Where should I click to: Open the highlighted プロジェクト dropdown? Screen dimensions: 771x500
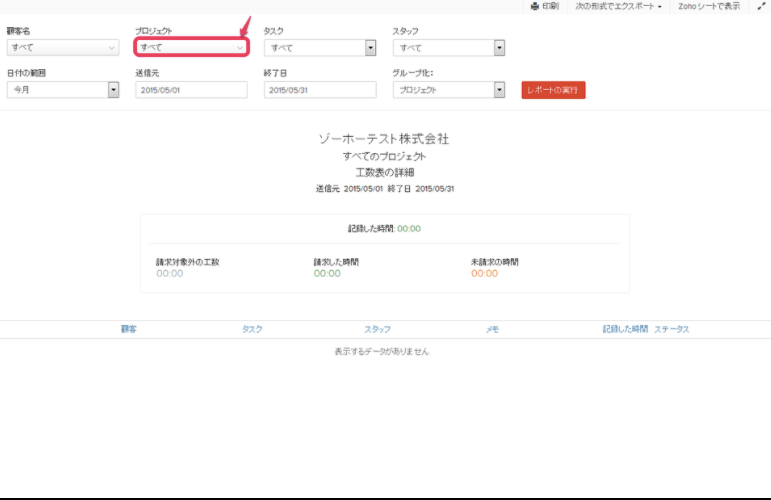point(191,47)
